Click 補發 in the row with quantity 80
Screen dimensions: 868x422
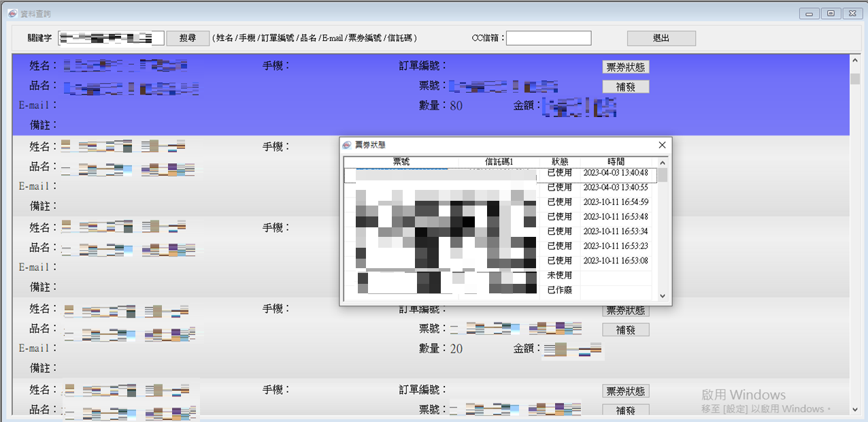coord(626,86)
